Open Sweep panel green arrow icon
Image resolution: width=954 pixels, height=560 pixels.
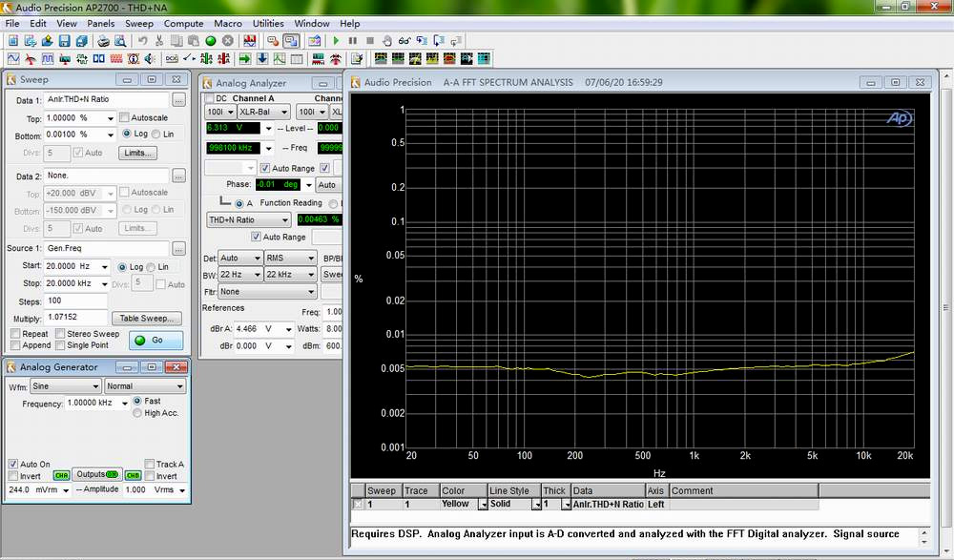click(245, 59)
